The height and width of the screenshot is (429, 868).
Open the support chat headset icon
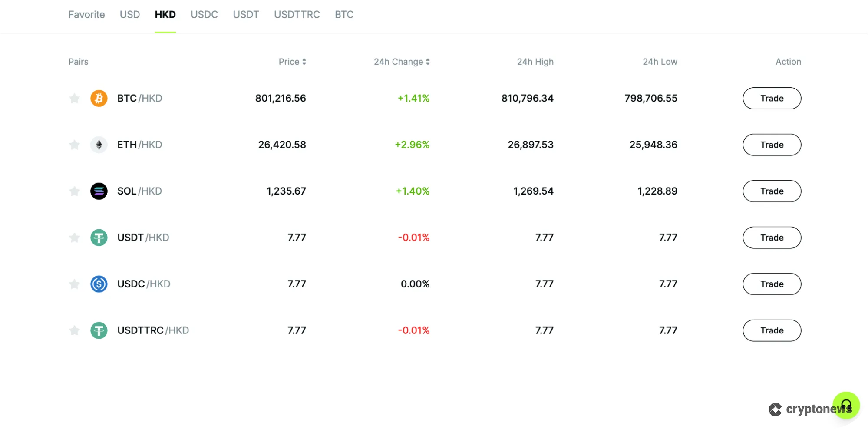coord(846,405)
